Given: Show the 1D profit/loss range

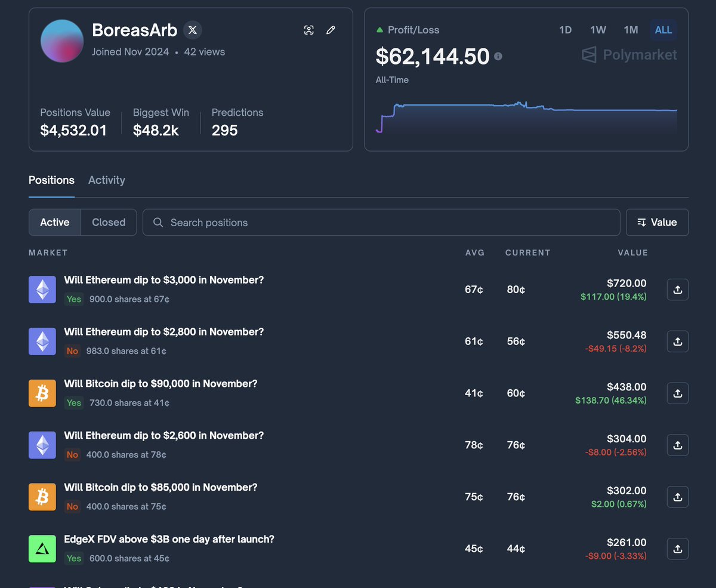Looking at the screenshot, I should 565,30.
